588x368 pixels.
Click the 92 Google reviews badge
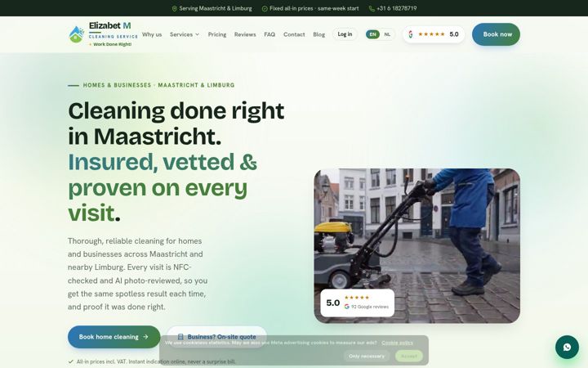[358, 303]
